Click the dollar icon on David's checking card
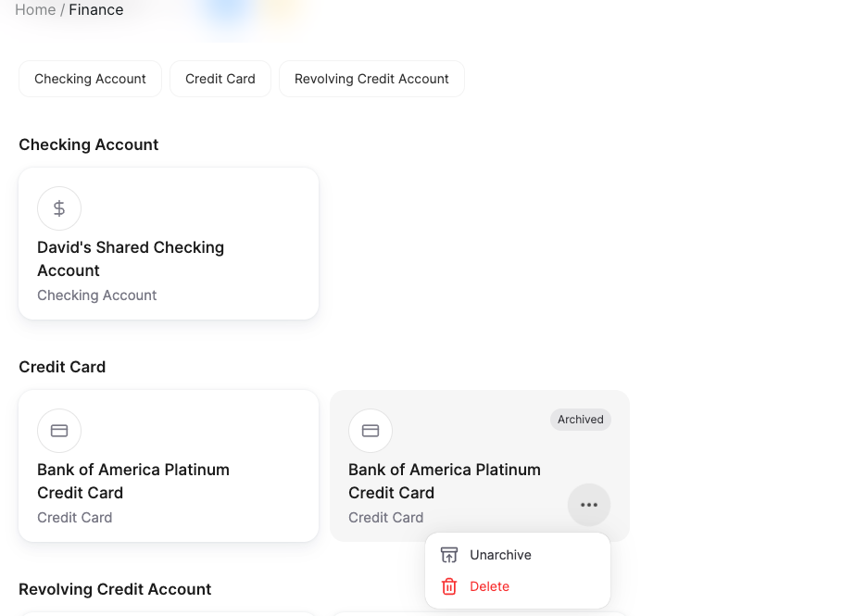The image size is (867, 616). click(59, 208)
